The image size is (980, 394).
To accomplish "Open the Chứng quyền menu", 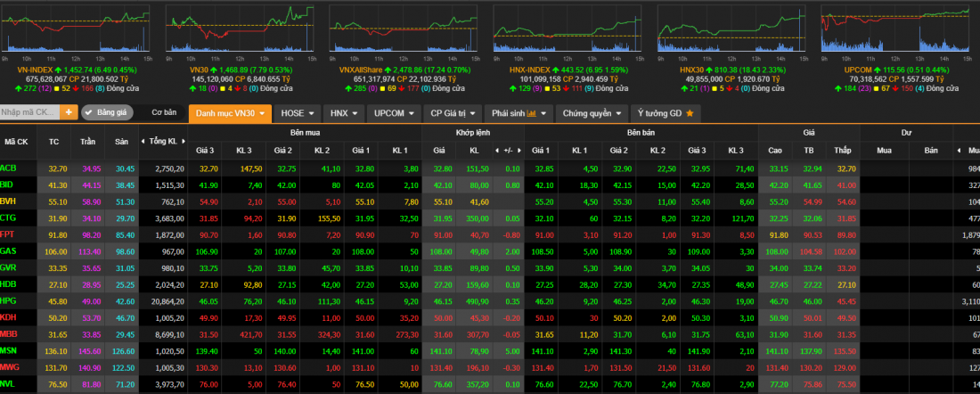I will coord(592,113).
